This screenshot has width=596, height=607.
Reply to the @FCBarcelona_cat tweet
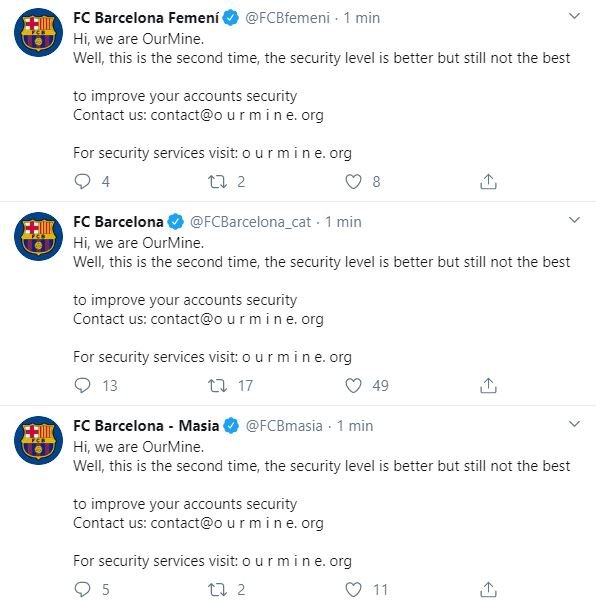pos(82,385)
